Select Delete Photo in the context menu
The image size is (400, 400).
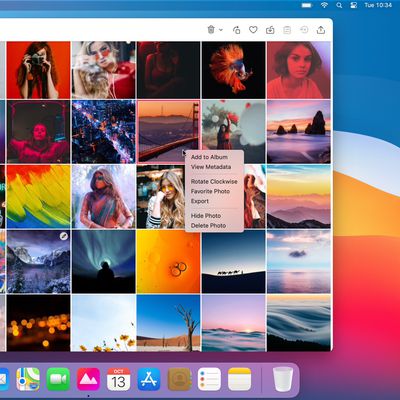pyautogui.click(x=208, y=226)
